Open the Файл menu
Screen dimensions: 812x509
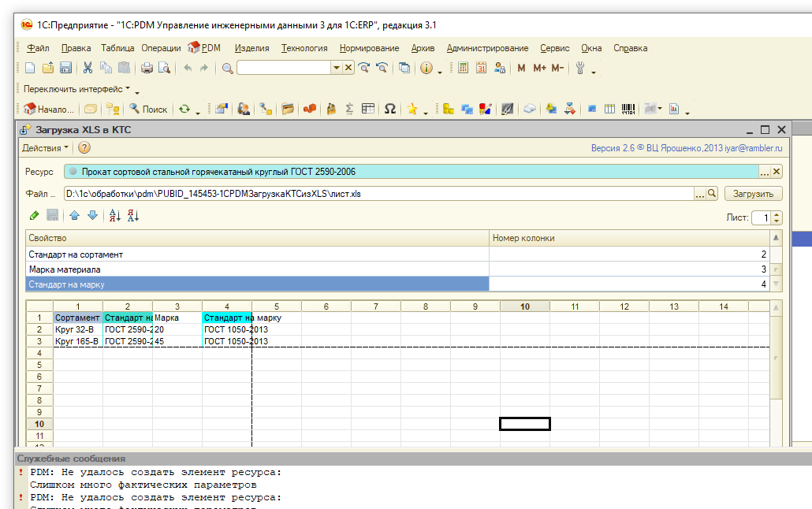38,48
